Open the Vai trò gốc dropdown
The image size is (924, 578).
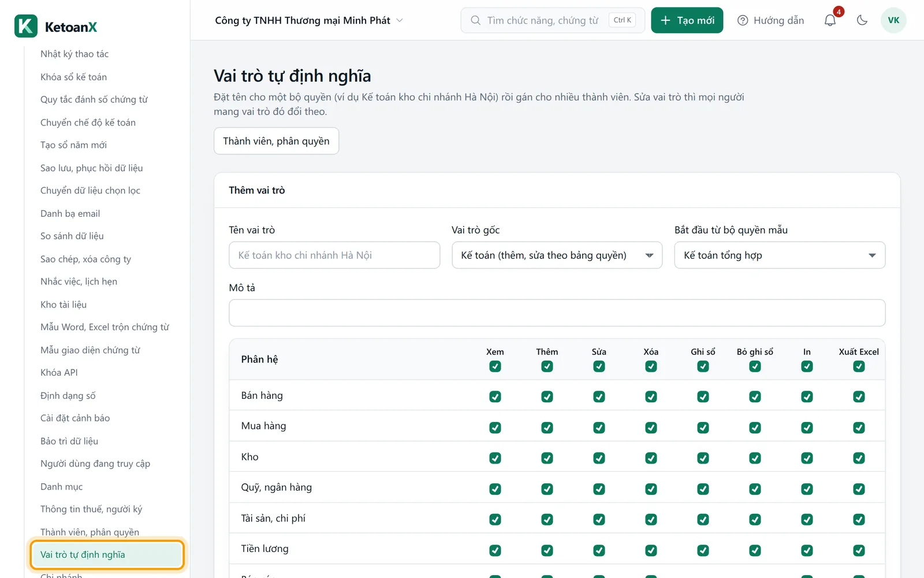[x=557, y=255]
